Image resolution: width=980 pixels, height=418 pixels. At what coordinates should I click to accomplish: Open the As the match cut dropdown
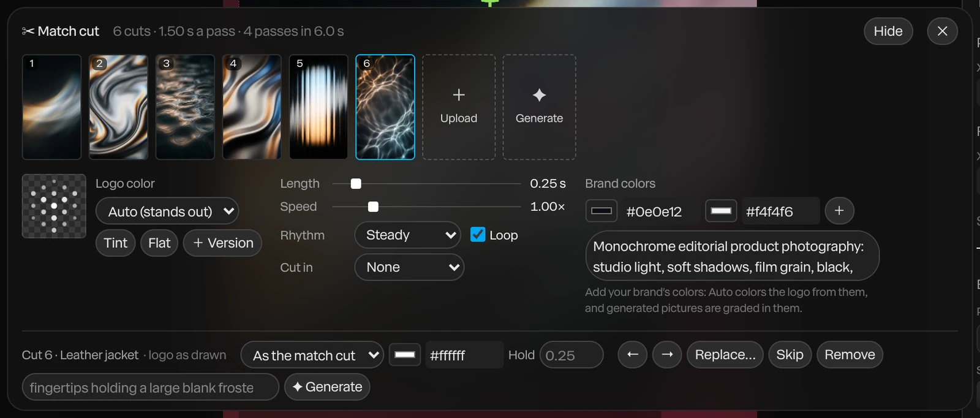pos(312,355)
